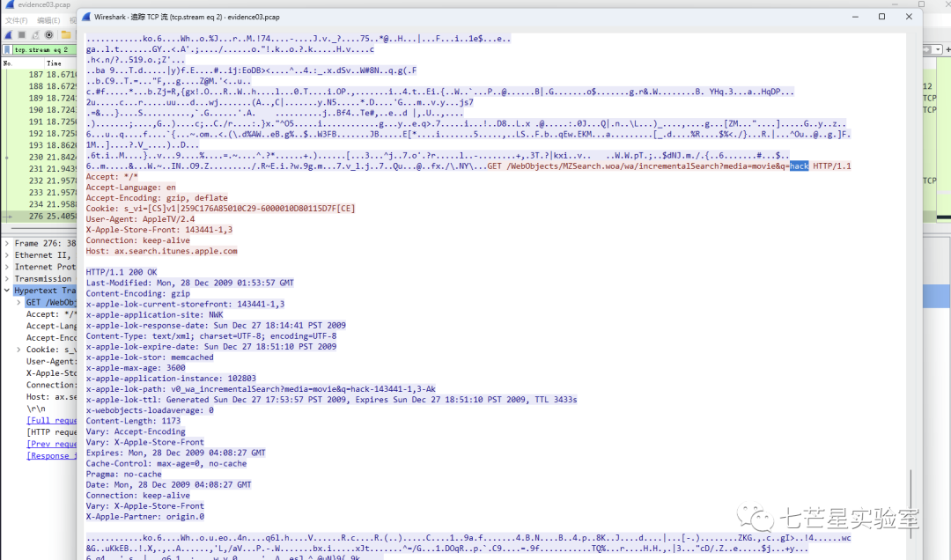Minimize the Follow TCP Stream window
This screenshot has height=560, width=951.
pyautogui.click(x=855, y=17)
